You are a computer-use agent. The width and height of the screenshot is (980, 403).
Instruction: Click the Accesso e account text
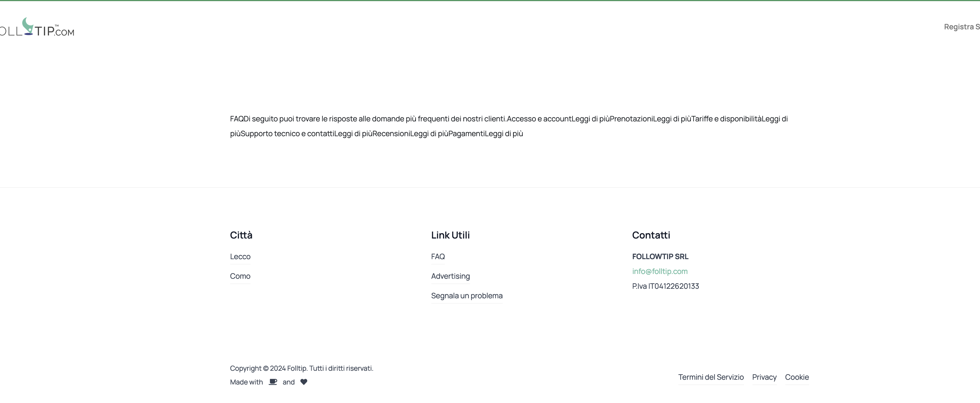point(539,119)
